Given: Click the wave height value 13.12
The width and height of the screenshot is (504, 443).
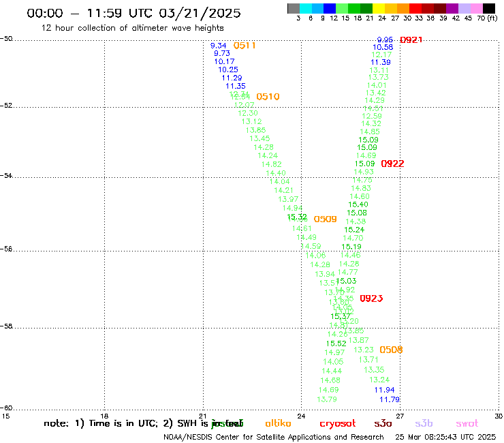Looking at the screenshot, I should [x=252, y=121].
